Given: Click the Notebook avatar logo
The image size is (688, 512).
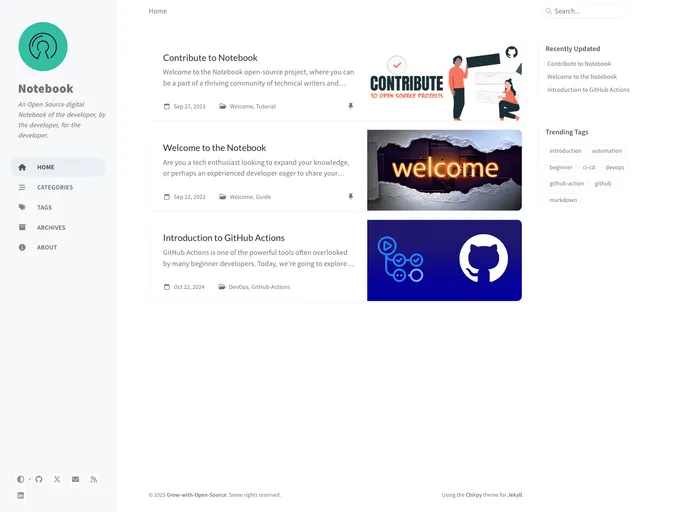Looking at the screenshot, I should (43, 47).
